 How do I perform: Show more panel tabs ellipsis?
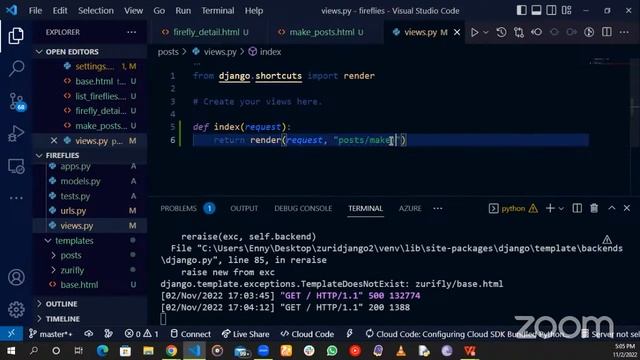pyautogui.click(x=438, y=209)
